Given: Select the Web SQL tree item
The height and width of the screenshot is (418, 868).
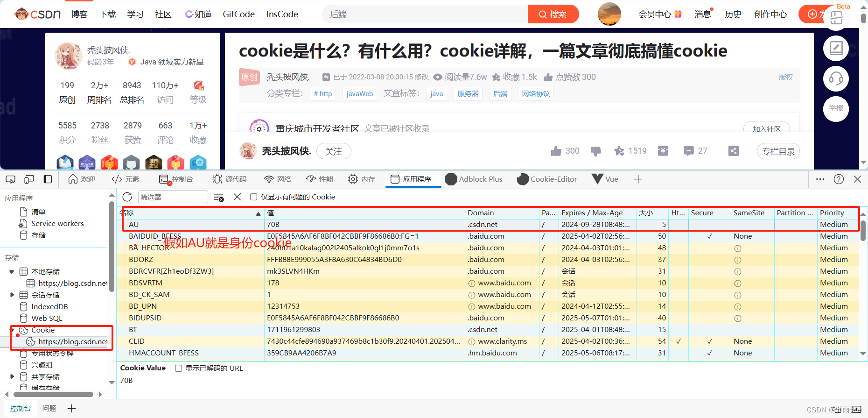Looking at the screenshot, I should pos(47,319).
